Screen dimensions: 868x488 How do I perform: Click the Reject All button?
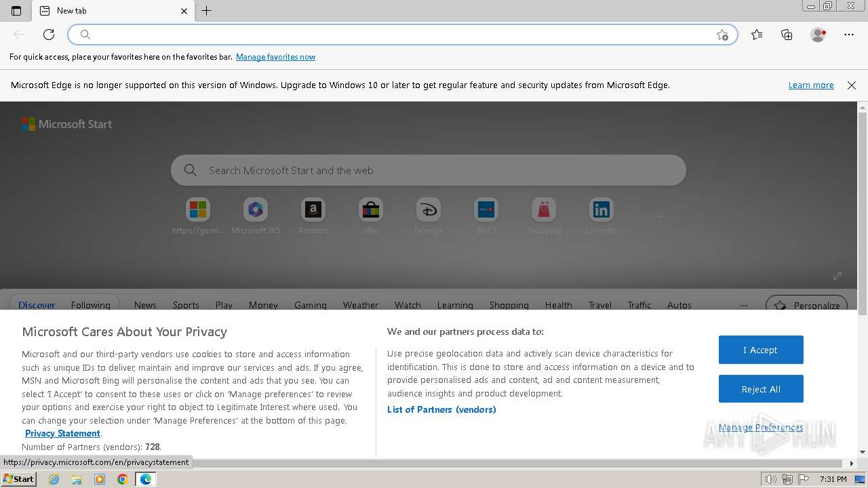pyautogui.click(x=761, y=389)
